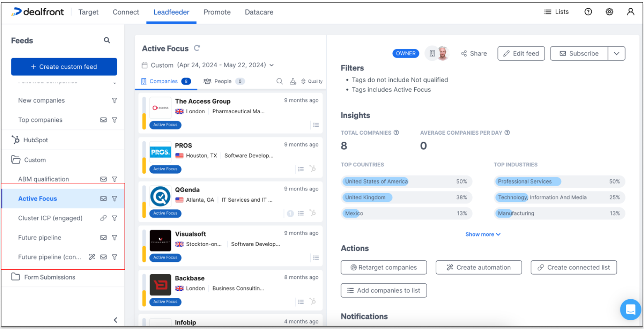
Task: Open the settings gear icon
Action: pyautogui.click(x=609, y=12)
